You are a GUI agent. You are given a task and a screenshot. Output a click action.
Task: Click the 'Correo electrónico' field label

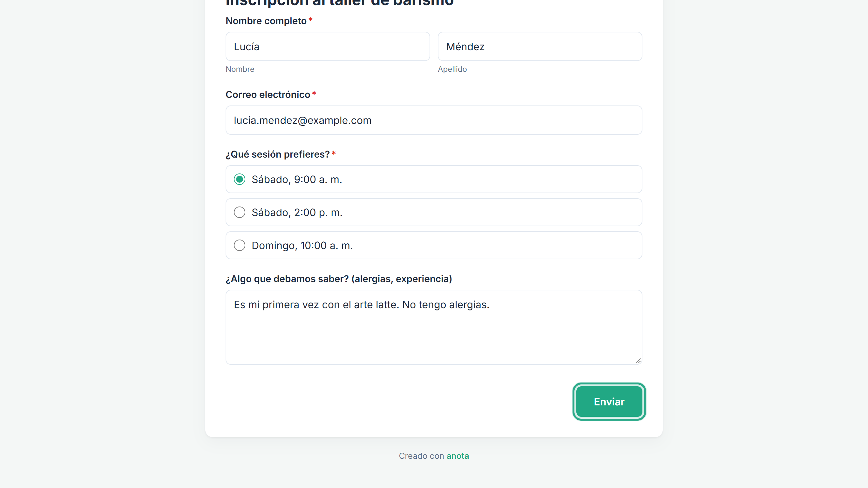(268, 95)
